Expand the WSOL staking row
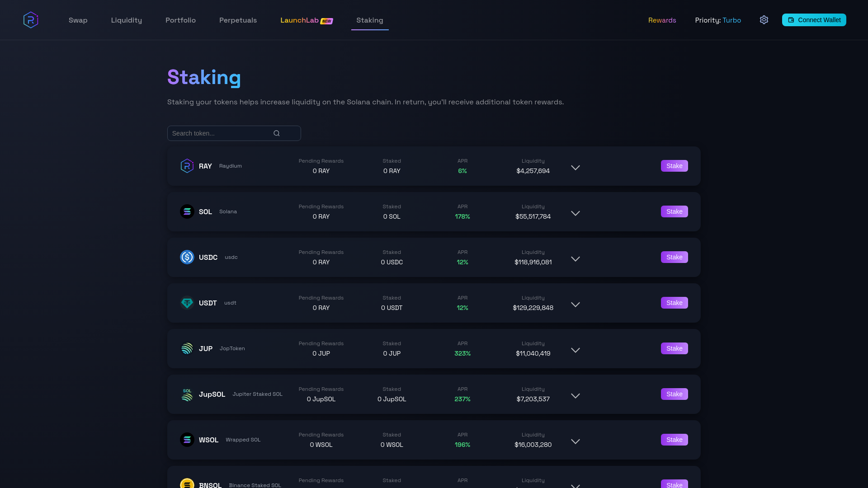This screenshot has width=868, height=488. tap(576, 441)
